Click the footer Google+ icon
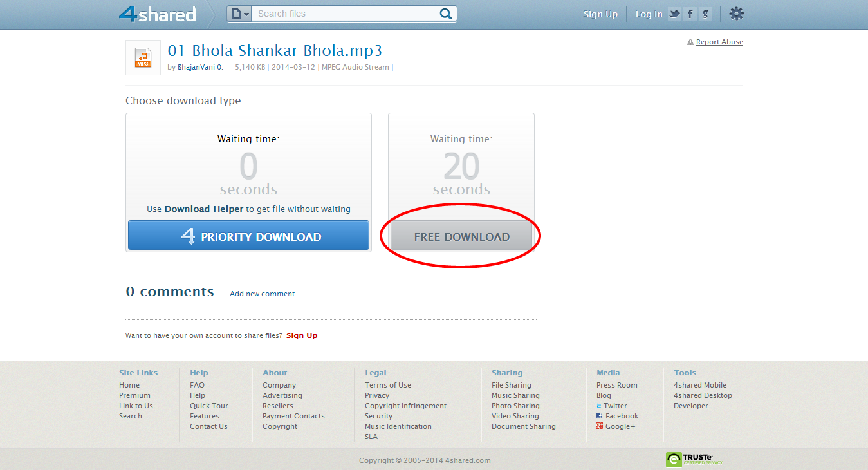Image resolution: width=868 pixels, height=470 pixels. point(600,426)
